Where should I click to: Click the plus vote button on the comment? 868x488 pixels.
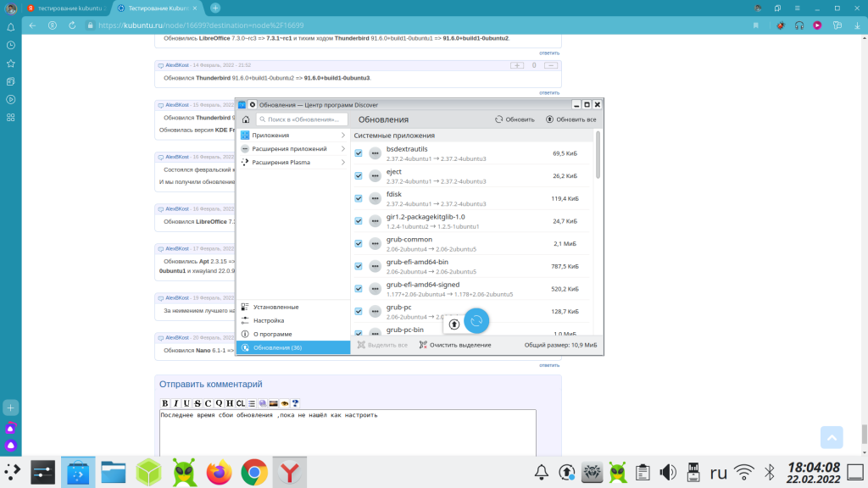517,65
